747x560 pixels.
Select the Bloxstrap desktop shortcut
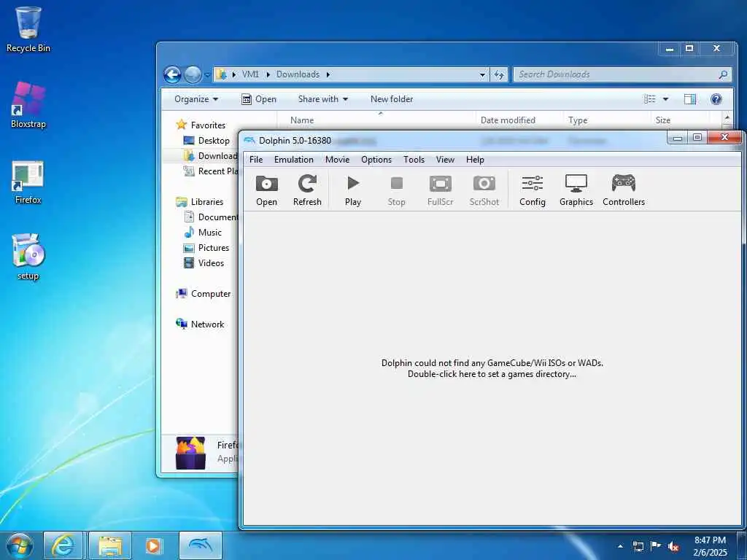[28, 105]
